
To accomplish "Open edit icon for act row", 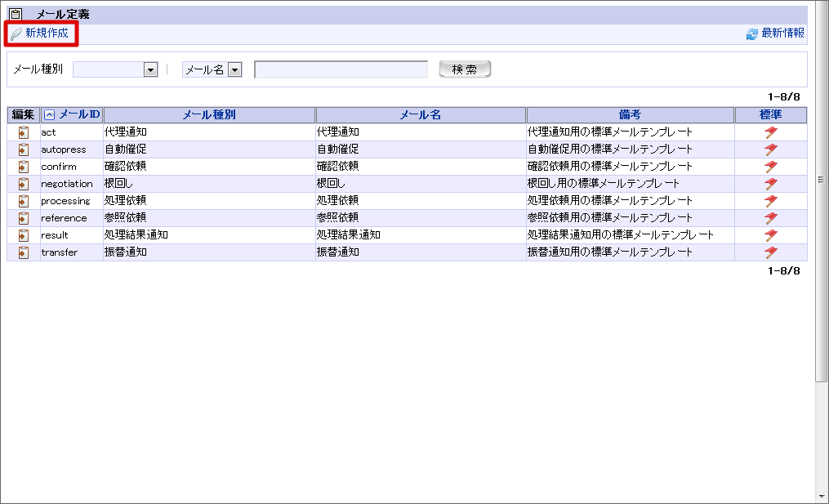I will 23,132.
